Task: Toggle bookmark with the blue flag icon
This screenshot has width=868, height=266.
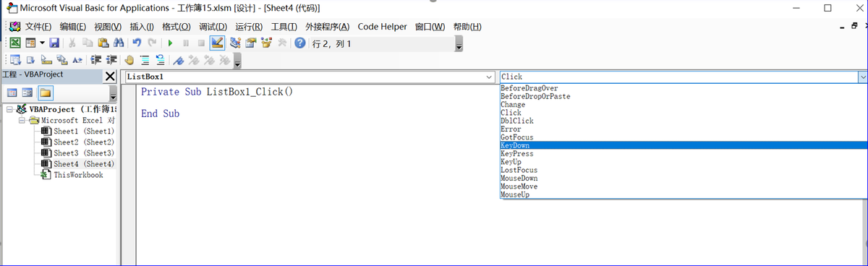Action: (178, 61)
